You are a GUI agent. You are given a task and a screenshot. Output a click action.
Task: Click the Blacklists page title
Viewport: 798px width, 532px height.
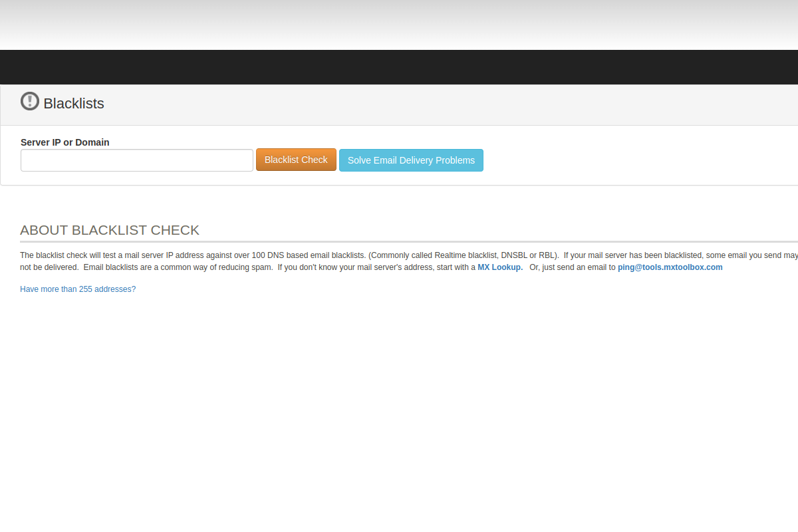(x=74, y=103)
